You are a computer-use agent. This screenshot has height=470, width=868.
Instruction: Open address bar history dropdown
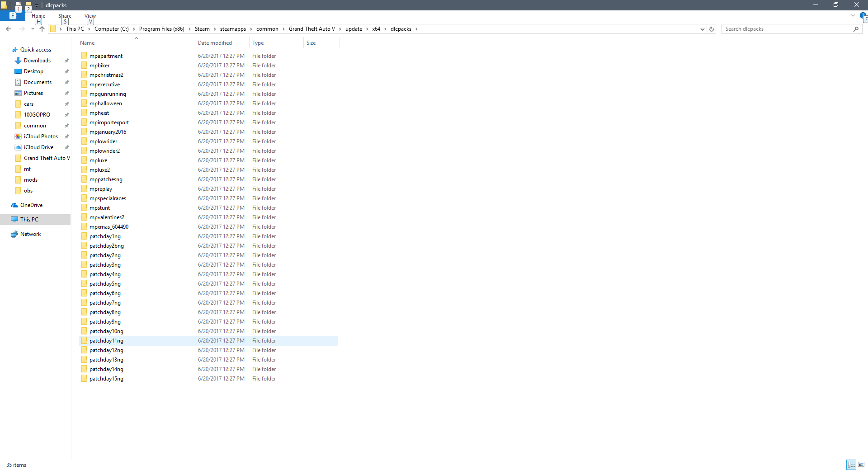pyautogui.click(x=702, y=29)
